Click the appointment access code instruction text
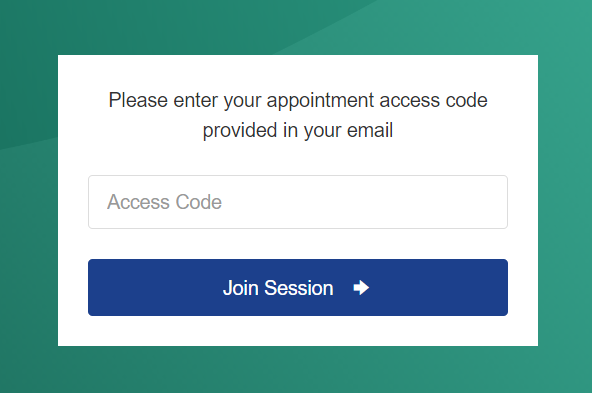 point(298,115)
